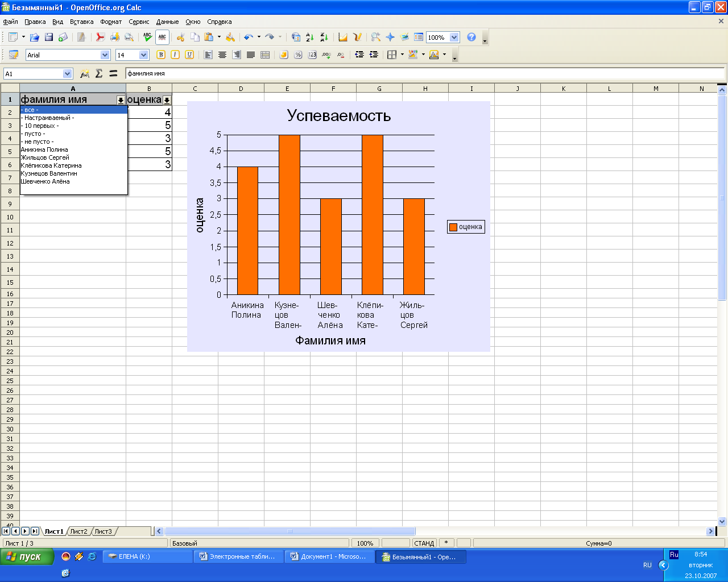Toggle AutoSpellcheck

[162, 38]
